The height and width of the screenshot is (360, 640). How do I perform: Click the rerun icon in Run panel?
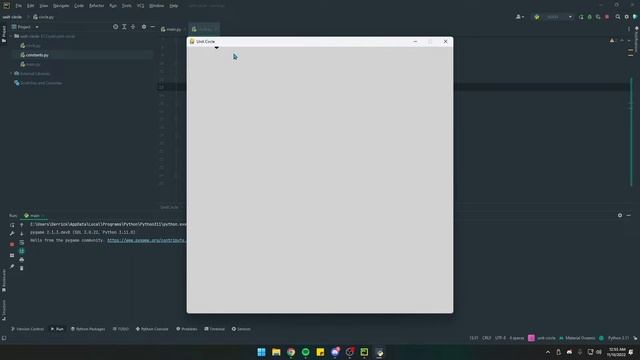coord(12,225)
